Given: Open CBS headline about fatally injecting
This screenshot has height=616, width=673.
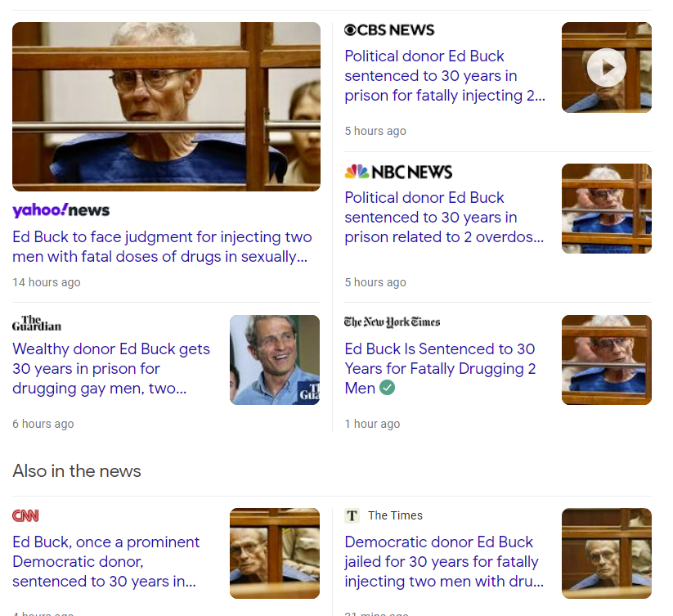Looking at the screenshot, I should pyautogui.click(x=445, y=75).
